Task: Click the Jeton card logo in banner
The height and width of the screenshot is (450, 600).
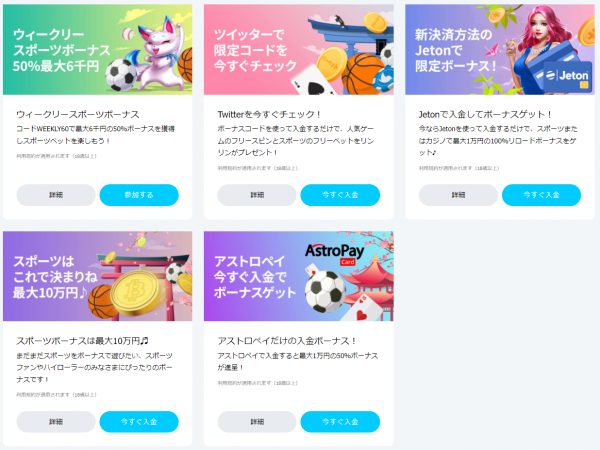Action: (x=567, y=77)
